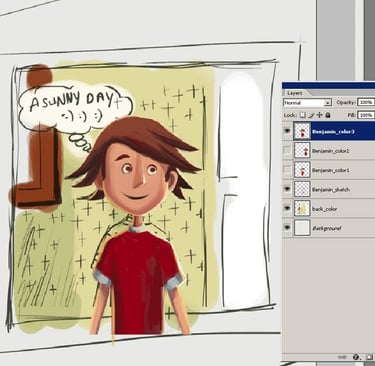Select the Benjamin_color3 layer thumbnail
This screenshot has height=366, width=375.
[302, 131]
